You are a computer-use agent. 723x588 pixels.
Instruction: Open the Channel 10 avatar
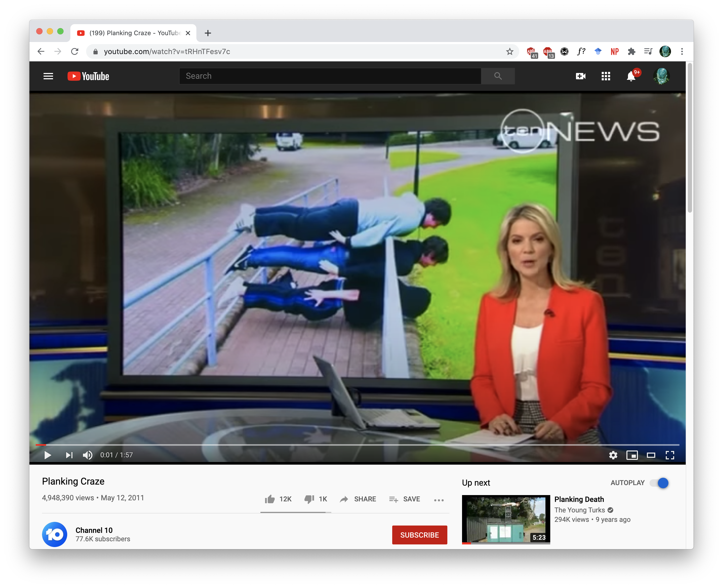click(54, 534)
